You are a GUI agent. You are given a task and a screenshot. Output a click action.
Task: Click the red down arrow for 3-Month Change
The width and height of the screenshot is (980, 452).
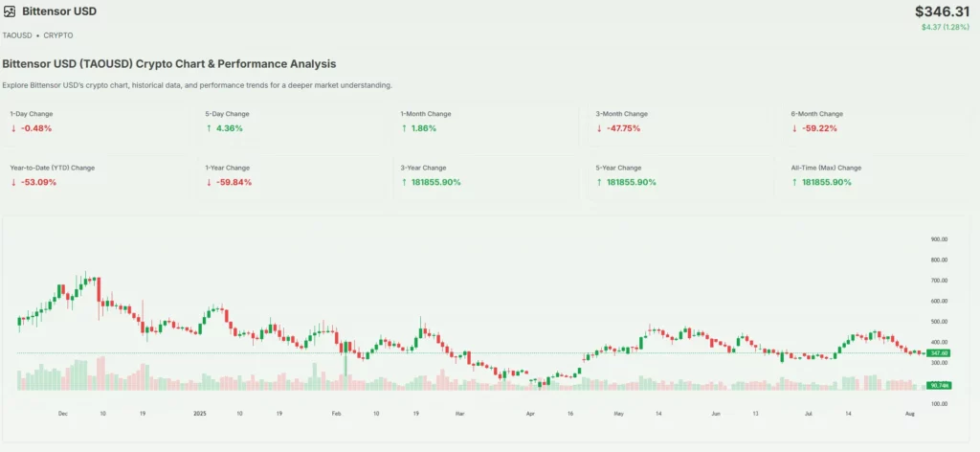point(599,128)
